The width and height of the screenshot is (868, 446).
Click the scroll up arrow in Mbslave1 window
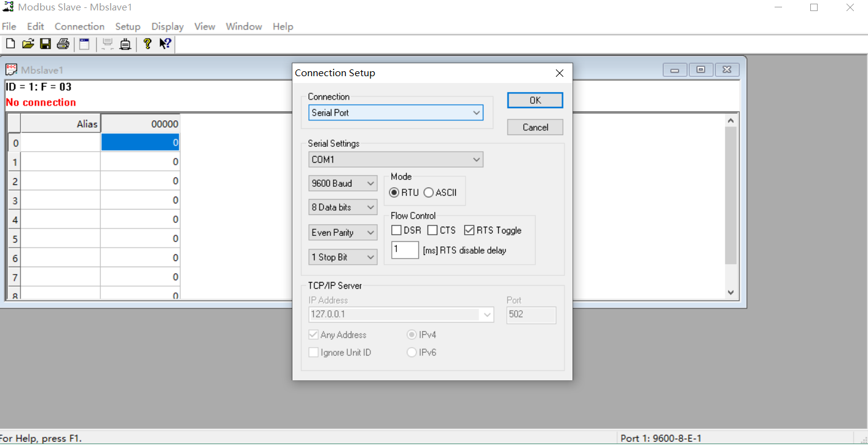730,120
